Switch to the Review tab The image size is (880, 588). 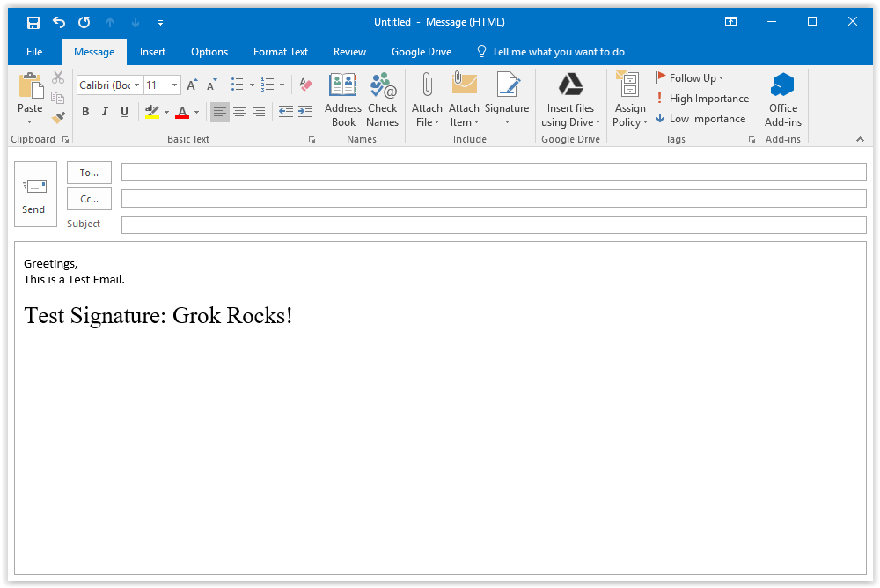coord(349,52)
